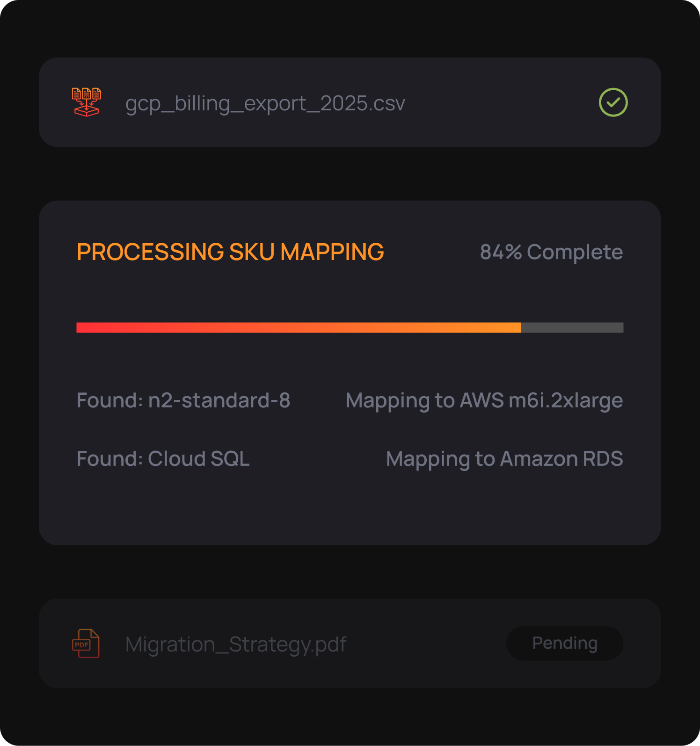Click the billing export documents icon

pyautogui.click(x=86, y=102)
